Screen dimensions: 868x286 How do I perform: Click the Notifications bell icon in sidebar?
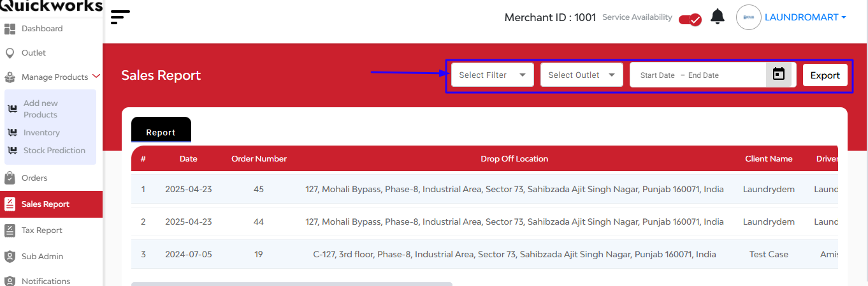10,281
